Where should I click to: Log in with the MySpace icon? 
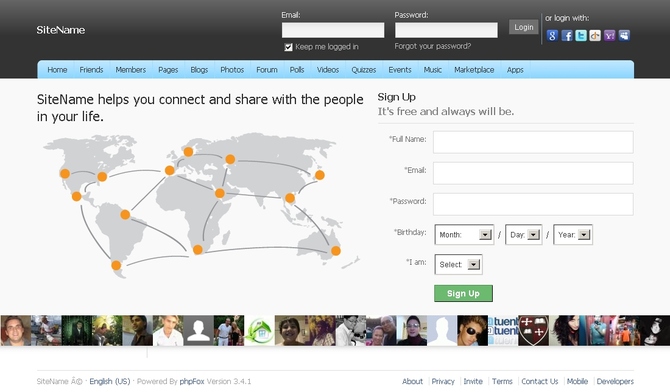(624, 35)
